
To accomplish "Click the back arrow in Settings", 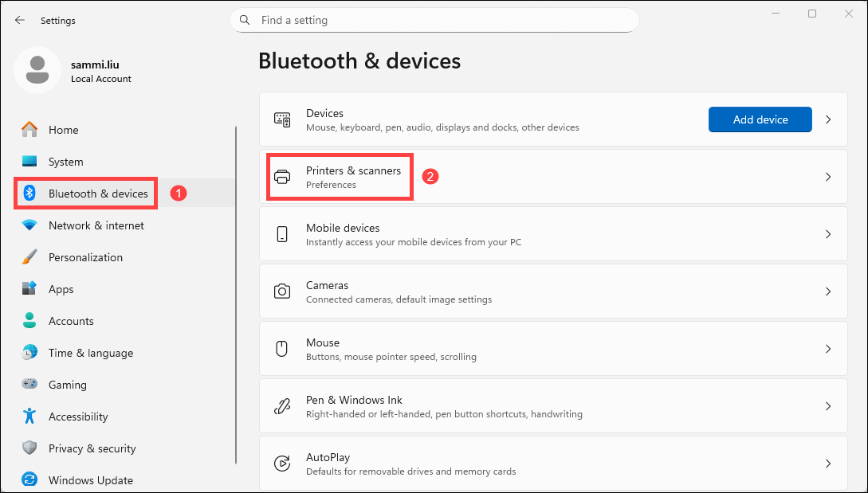I will click(20, 20).
